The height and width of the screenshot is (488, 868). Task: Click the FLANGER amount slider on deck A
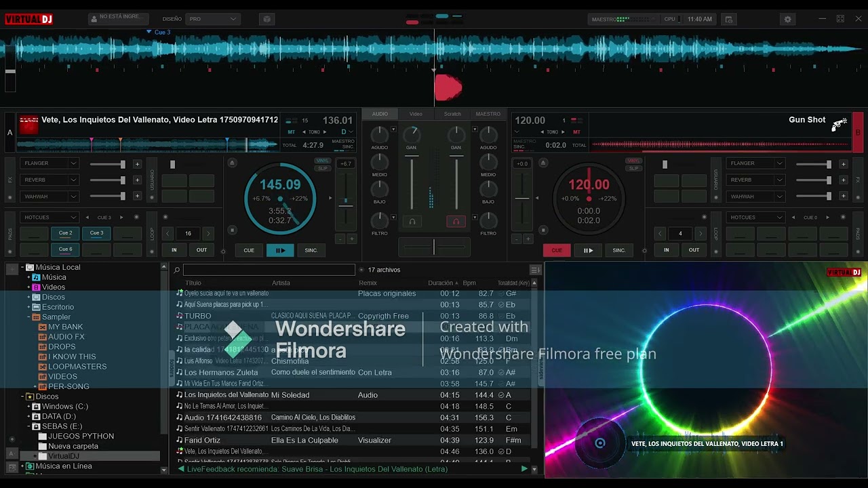[107, 164]
